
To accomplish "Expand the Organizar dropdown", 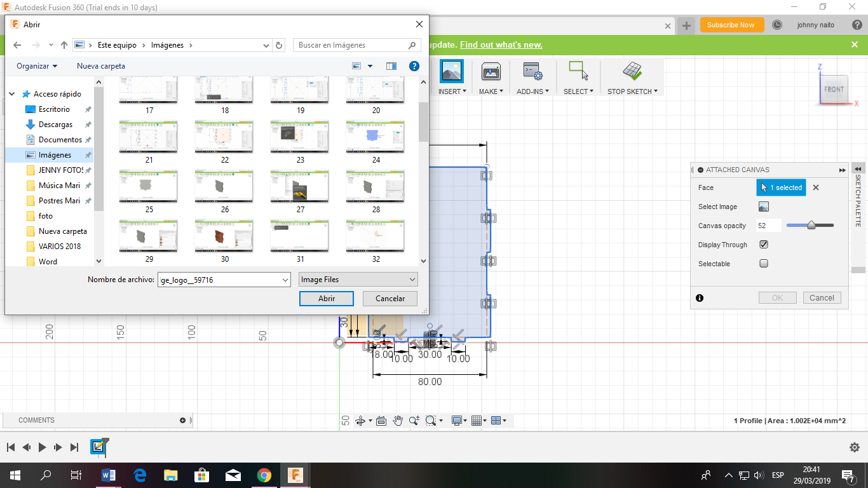I will [37, 66].
